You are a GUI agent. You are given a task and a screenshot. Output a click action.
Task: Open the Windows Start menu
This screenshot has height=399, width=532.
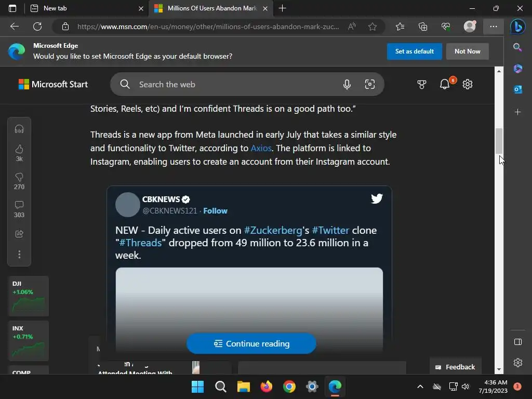[197, 387]
